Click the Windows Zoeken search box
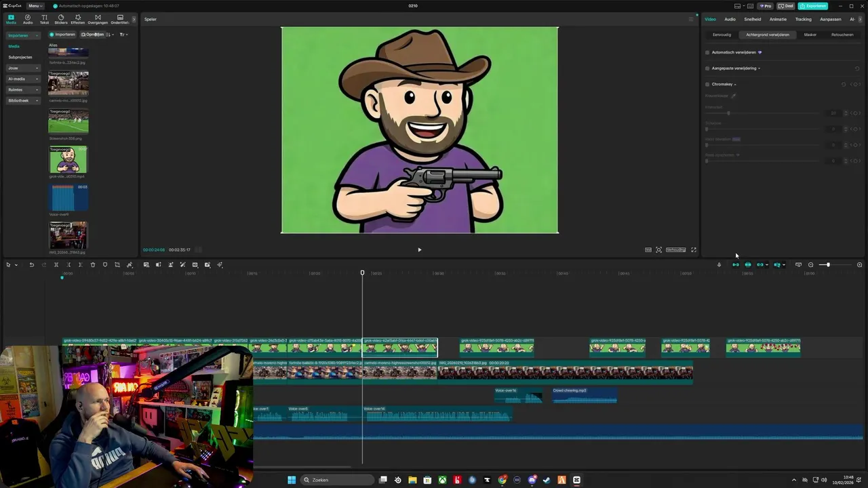 click(x=337, y=480)
